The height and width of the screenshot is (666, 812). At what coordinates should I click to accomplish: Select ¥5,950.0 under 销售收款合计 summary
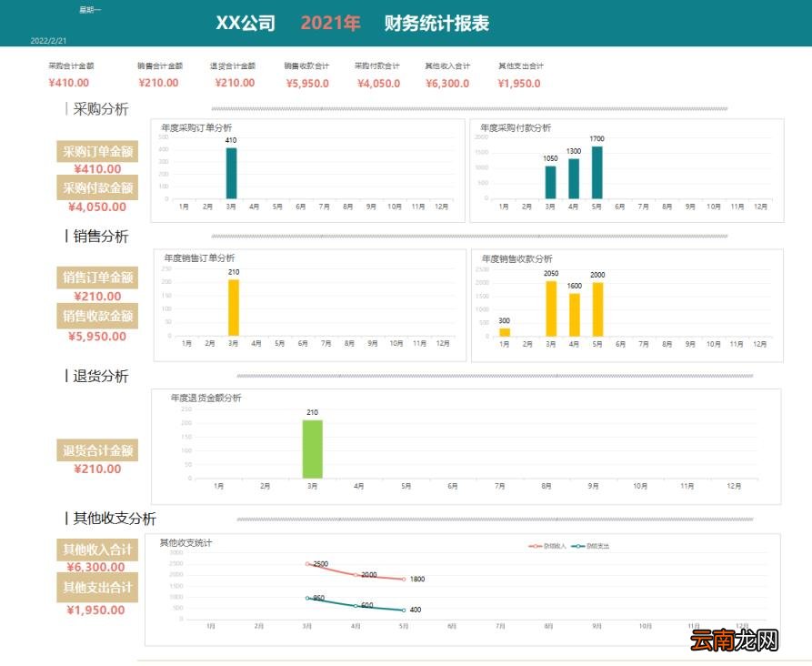point(307,84)
